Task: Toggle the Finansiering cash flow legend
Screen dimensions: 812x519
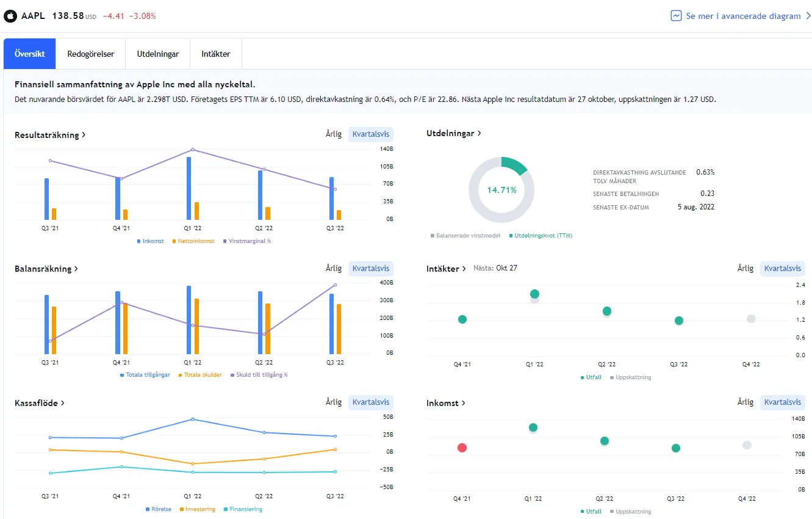Action: click(x=243, y=509)
